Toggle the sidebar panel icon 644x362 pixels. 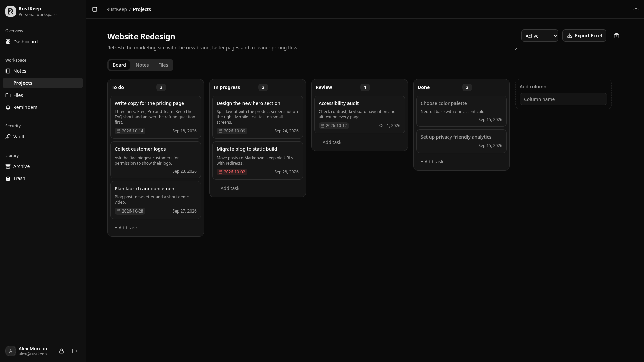95,9
